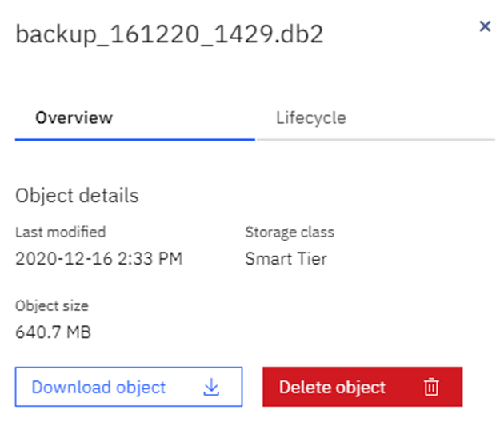This screenshot has height=438, width=504.
Task: Switch to the Overview tab
Action: coord(74,117)
